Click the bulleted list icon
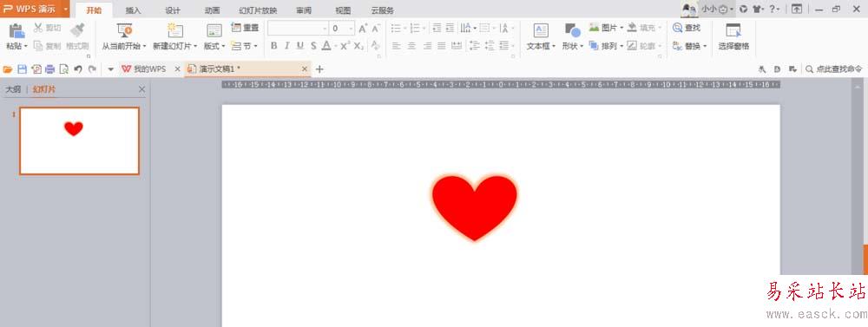Viewport: 868px width, 327px height. coord(396,29)
